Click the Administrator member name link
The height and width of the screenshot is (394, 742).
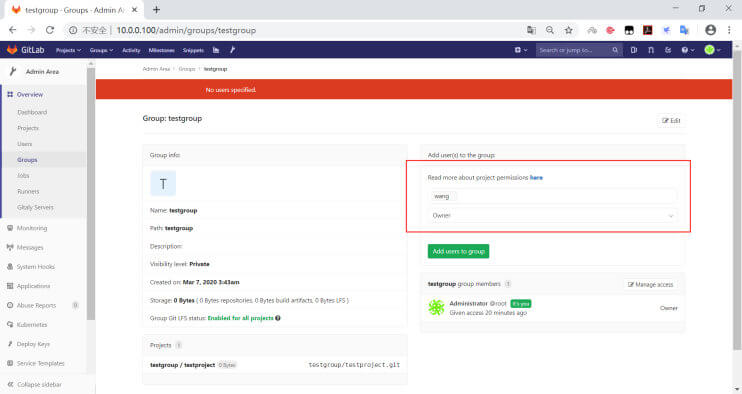[468, 303]
